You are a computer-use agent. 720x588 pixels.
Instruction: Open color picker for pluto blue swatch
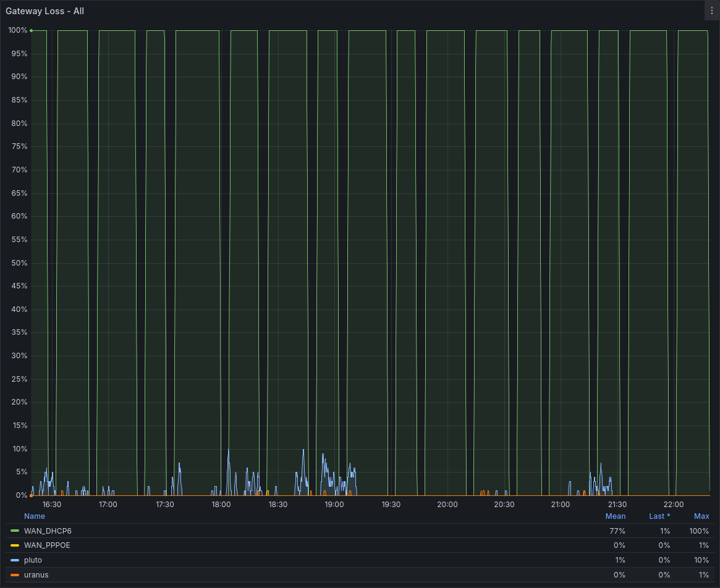(15, 560)
